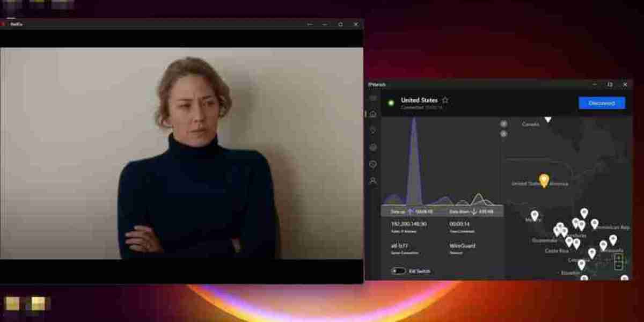Click the Help icon above Account icon
644x322 pixels.
373,164
